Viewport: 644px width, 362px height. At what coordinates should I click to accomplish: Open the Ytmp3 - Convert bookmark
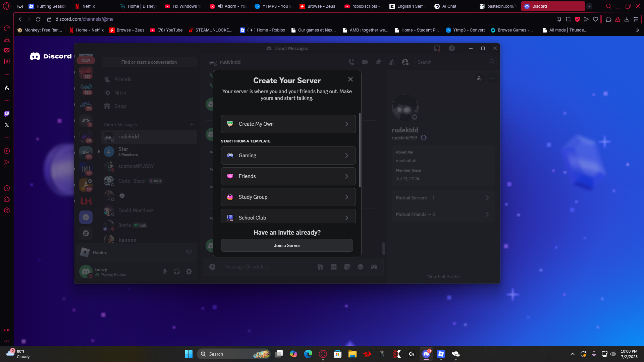coord(465,30)
